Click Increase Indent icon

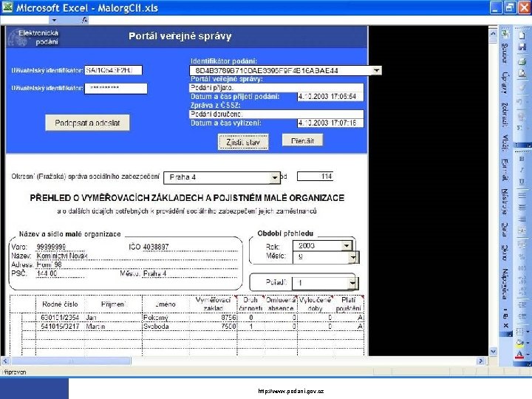(522, 317)
